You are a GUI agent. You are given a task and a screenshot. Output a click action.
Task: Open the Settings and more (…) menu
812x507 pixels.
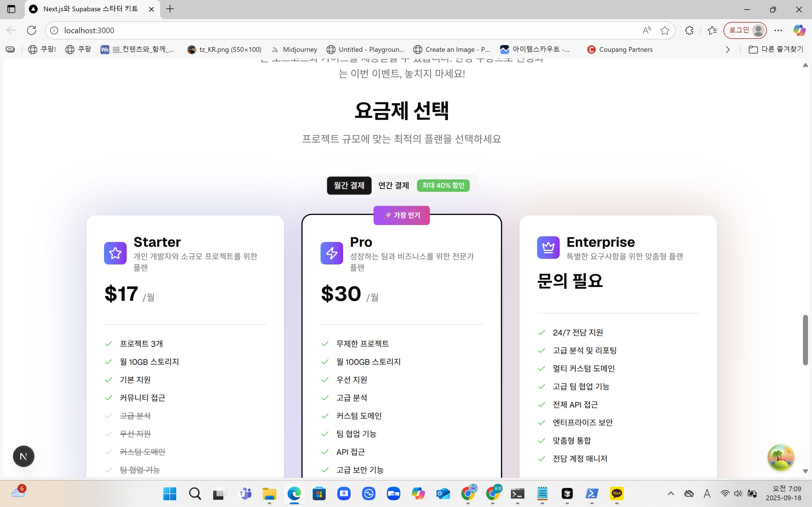778,30
